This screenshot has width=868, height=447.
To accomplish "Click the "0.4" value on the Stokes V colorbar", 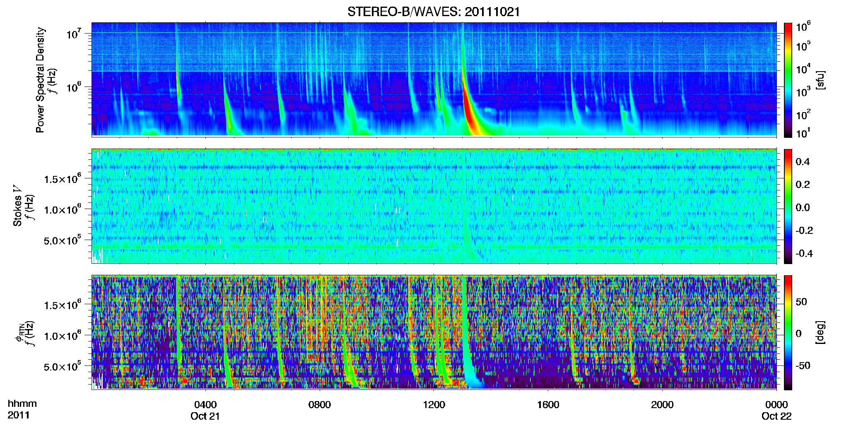I will 803,162.
